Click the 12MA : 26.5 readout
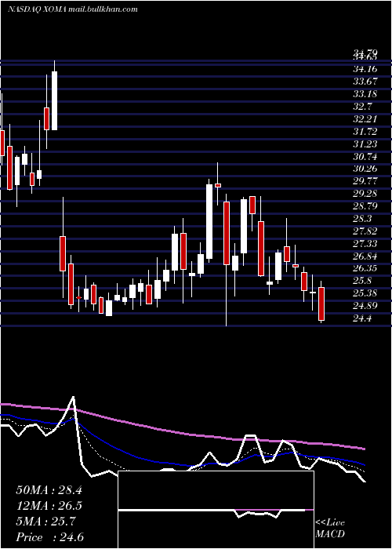 pos(49,506)
